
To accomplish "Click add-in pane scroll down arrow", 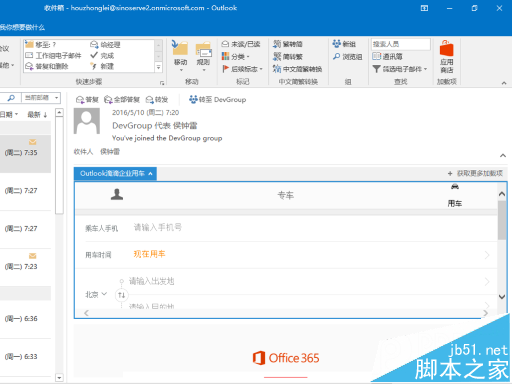I will [x=502, y=297].
